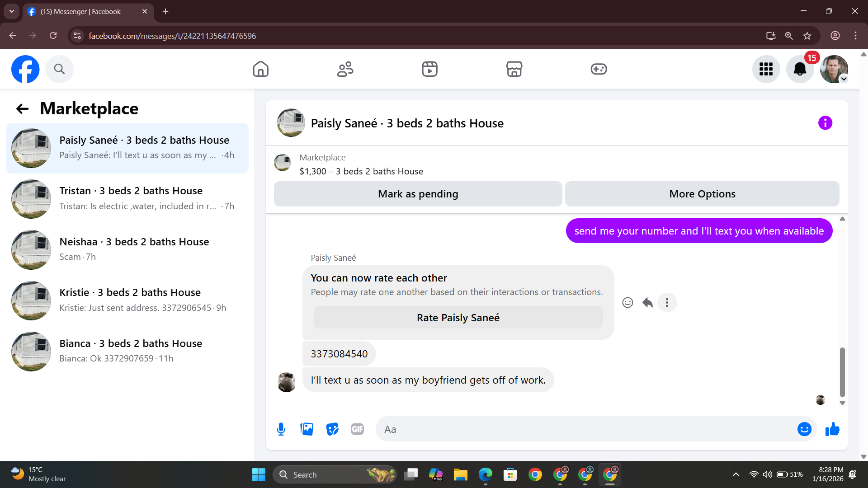This screenshot has width=868, height=488.
Task: Send a thumbs-up like
Action: (x=832, y=429)
